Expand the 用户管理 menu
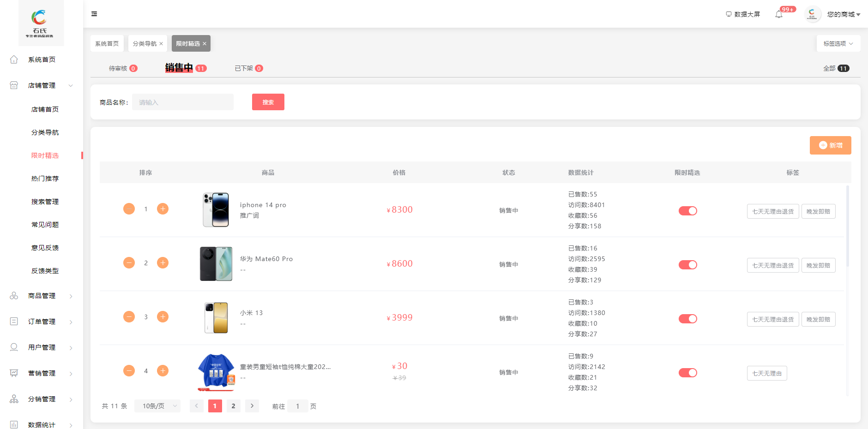868x429 pixels. pos(42,347)
